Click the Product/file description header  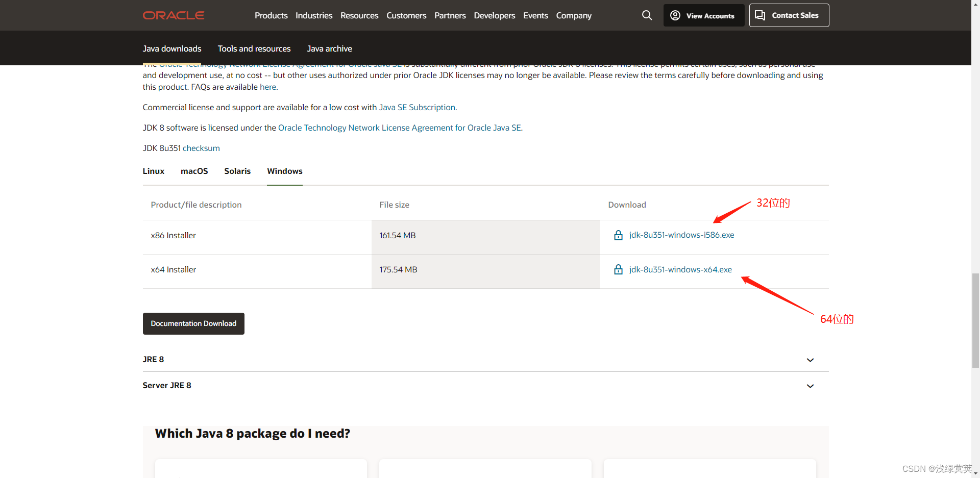point(196,205)
